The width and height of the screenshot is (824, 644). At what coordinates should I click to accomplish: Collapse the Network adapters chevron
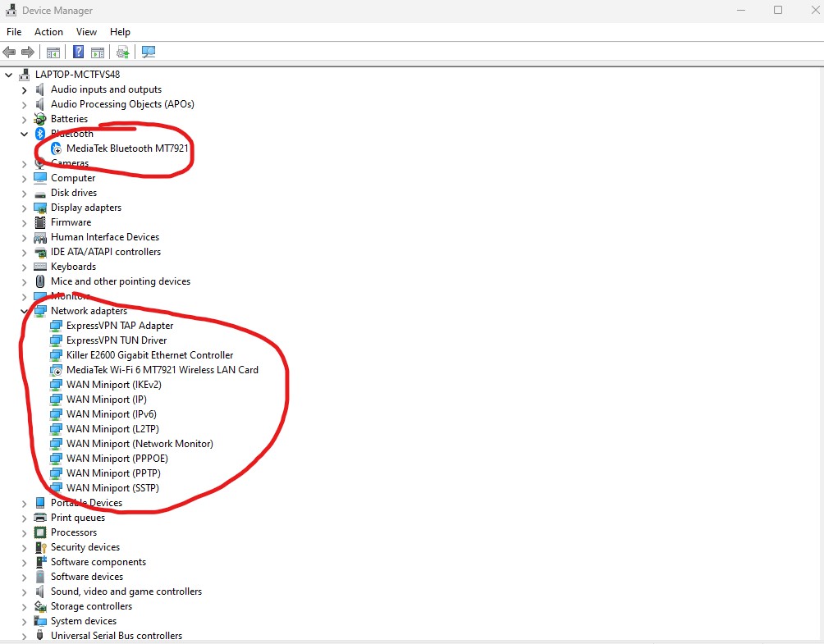24,311
